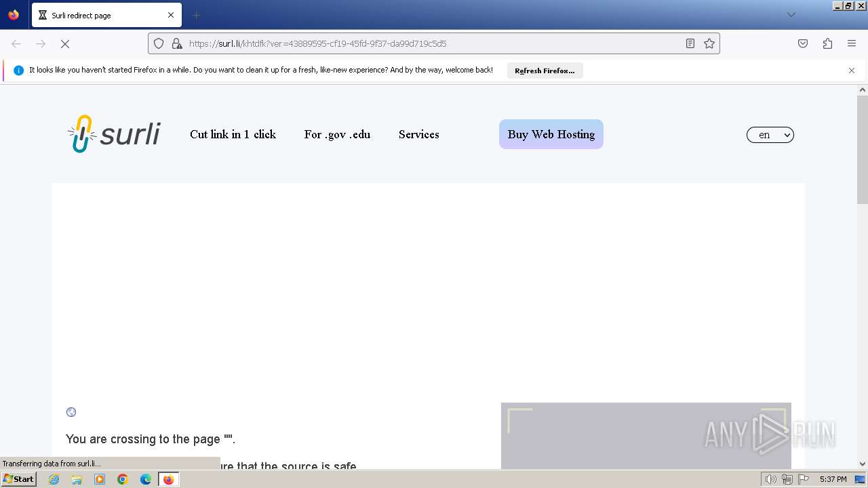Launch Internet Explorer from taskbar
Viewport: 868px width, 488px height.
coord(54,479)
